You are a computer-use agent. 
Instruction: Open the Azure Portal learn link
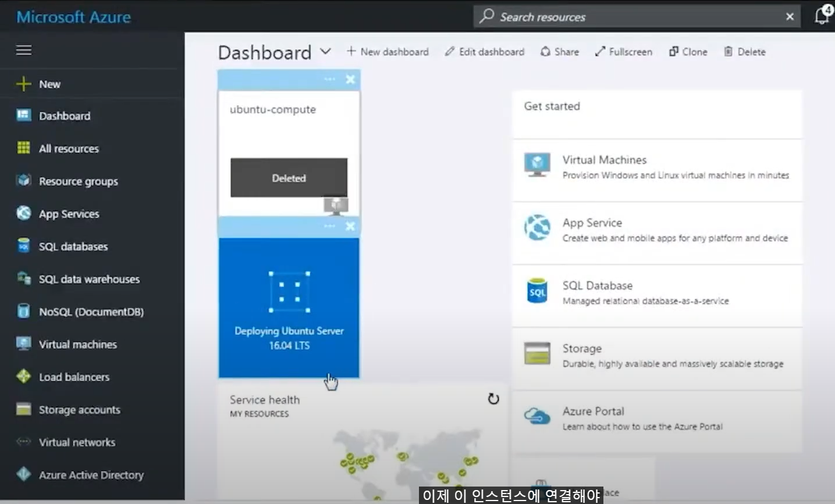[x=657, y=421]
